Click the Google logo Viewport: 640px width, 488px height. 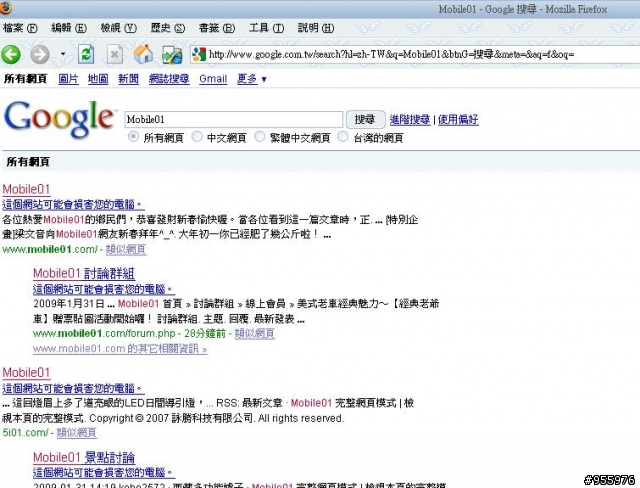[59, 119]
